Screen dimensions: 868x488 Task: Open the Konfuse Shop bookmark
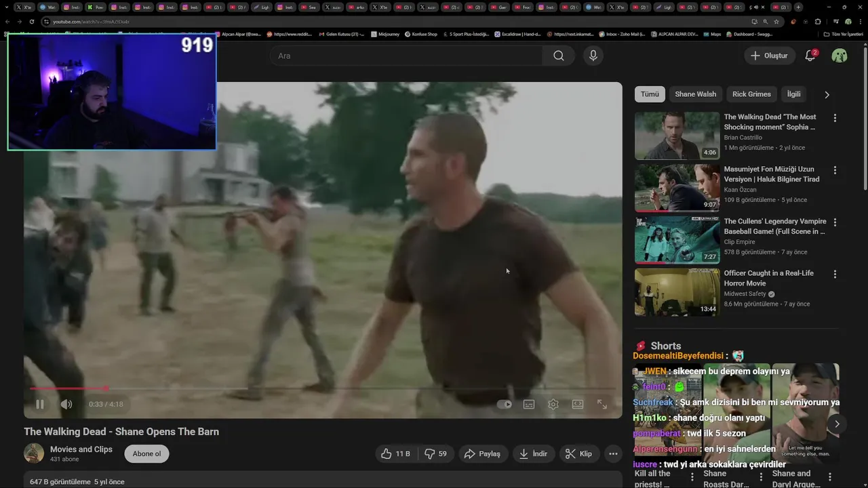click(421, 34)
